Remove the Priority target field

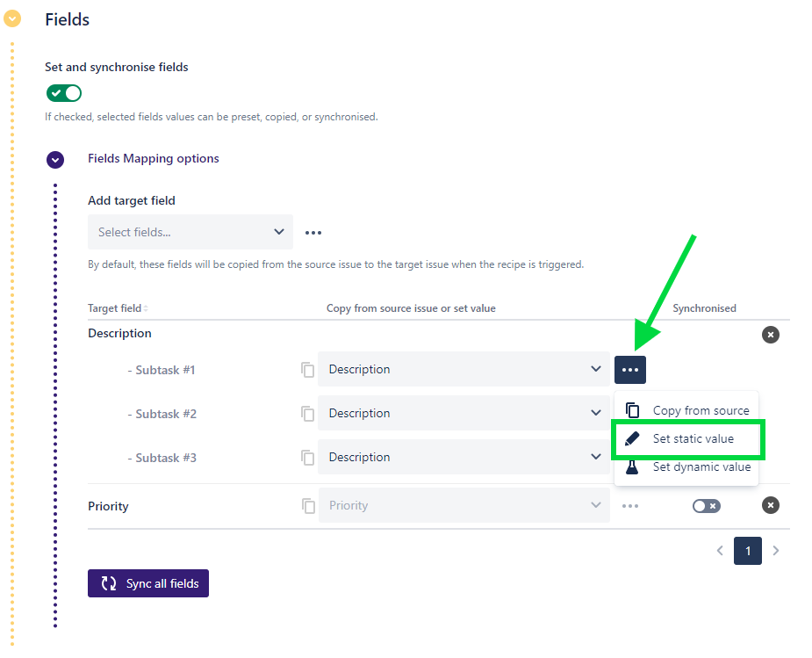point(770,505)
